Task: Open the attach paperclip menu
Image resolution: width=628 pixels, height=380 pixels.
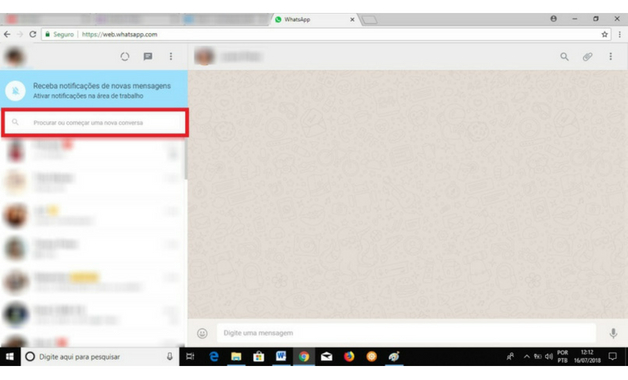Action: click(x=588, y=57)
